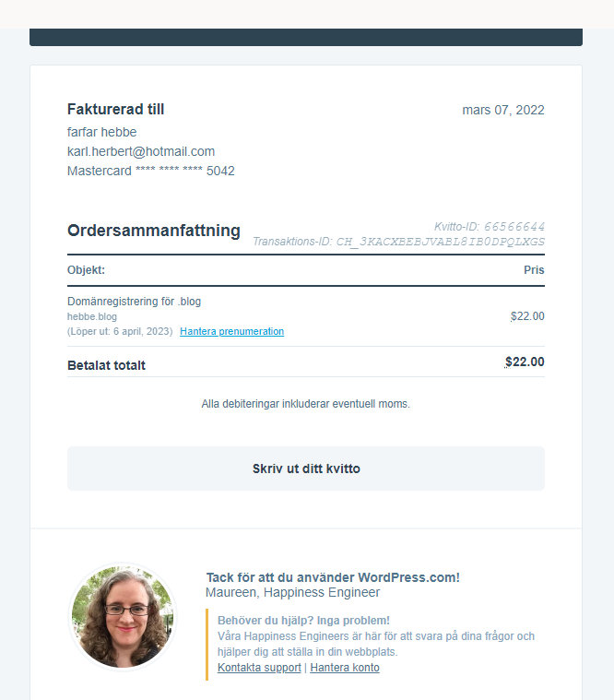Screen dimensions: 614x700
Task: Open the Kontakta support link
Action: click(x=259, y=668)
